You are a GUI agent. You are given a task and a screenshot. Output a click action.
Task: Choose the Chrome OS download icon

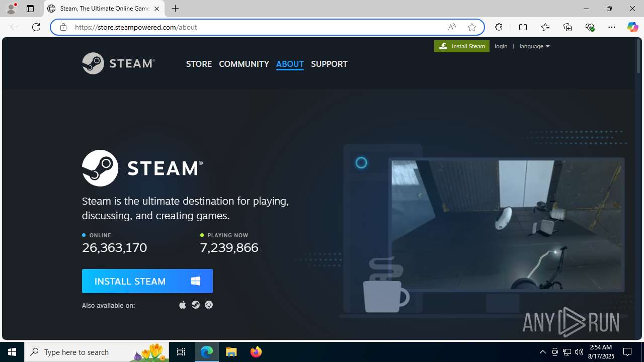[209, 305]
